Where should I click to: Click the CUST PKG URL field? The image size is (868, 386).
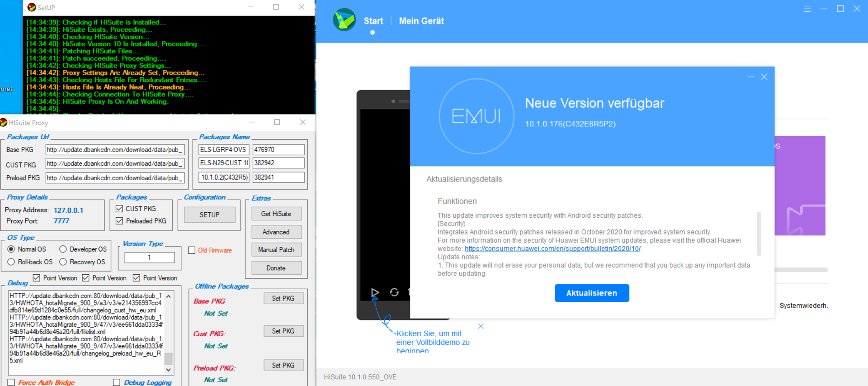[x=115, y=164]
